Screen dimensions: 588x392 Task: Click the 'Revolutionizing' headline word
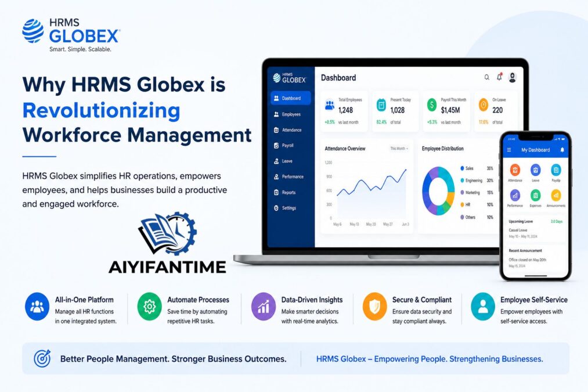point(101,110)
